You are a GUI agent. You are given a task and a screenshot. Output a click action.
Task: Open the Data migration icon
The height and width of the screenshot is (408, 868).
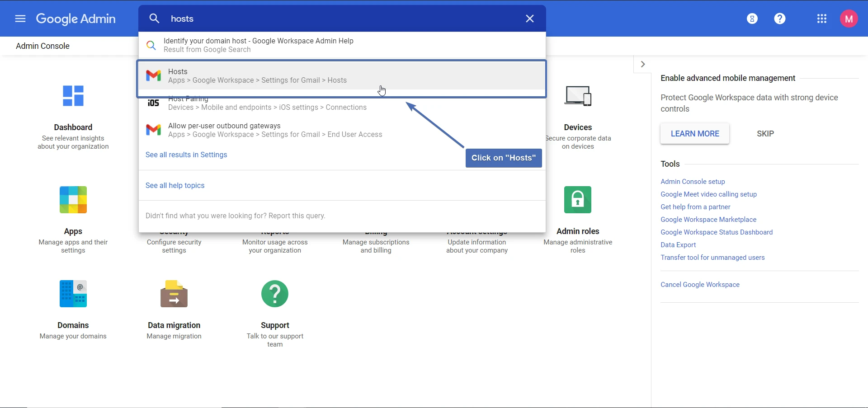(174, 294)
